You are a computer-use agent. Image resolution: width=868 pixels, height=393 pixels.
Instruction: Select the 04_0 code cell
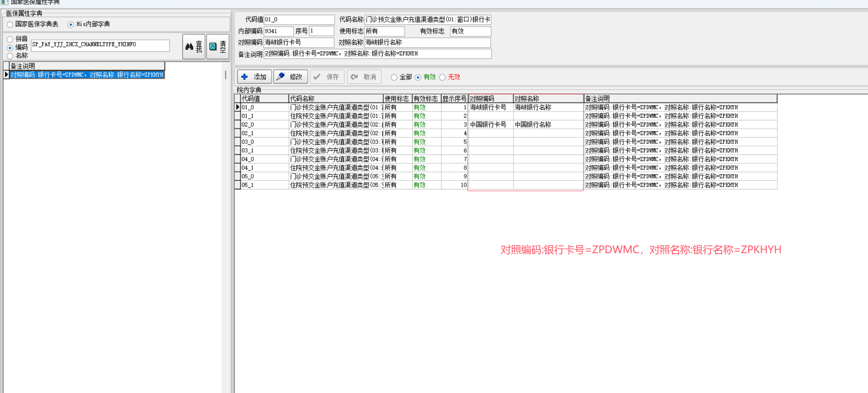click(265, 159)
